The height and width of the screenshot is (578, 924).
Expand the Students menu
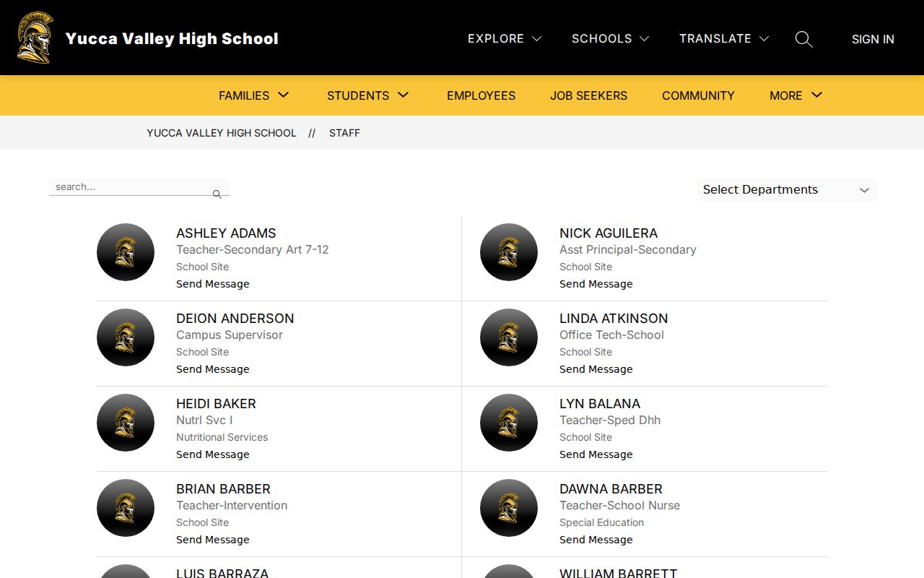point(368,95)
